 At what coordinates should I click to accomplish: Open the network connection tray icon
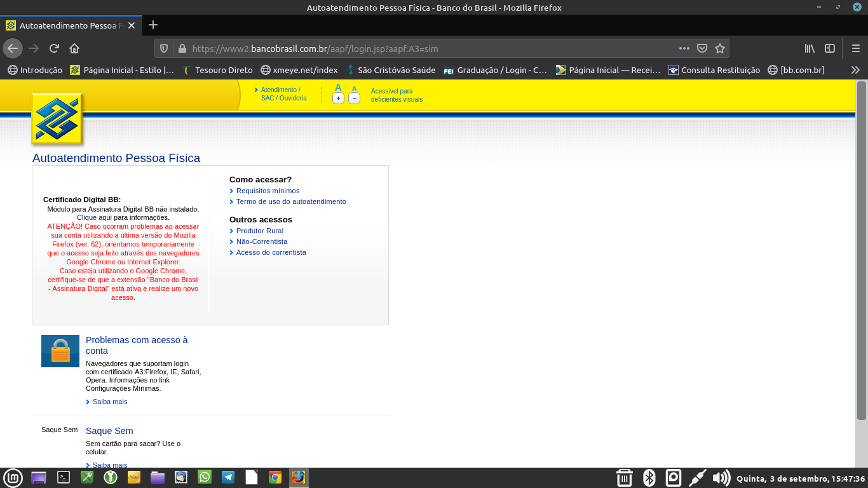(x=698, y=478)
